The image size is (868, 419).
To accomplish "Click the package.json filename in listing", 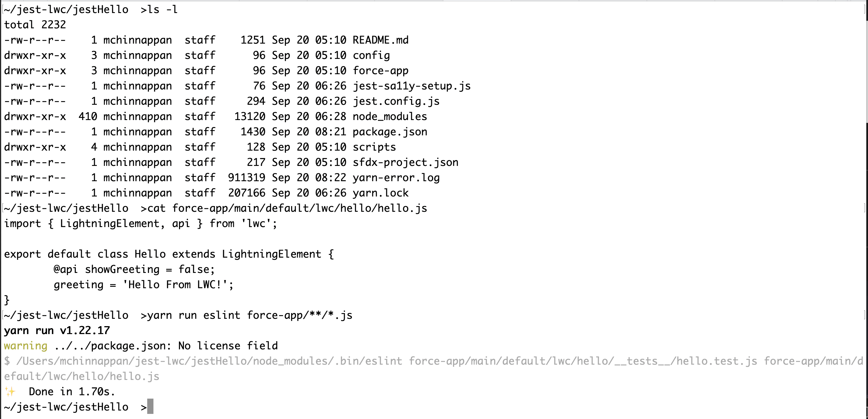I will coord(390,132).
